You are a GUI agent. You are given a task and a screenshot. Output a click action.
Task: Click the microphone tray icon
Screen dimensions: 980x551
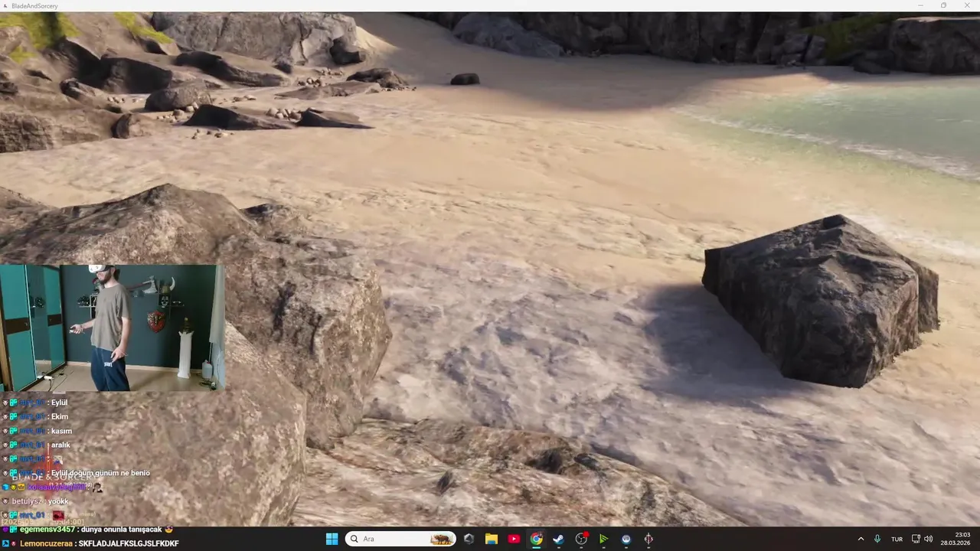point(877,539)
